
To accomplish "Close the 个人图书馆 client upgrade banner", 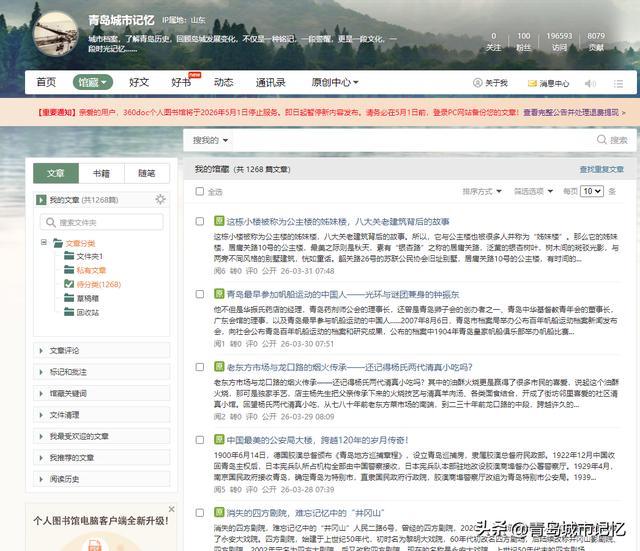I will 171,509.
